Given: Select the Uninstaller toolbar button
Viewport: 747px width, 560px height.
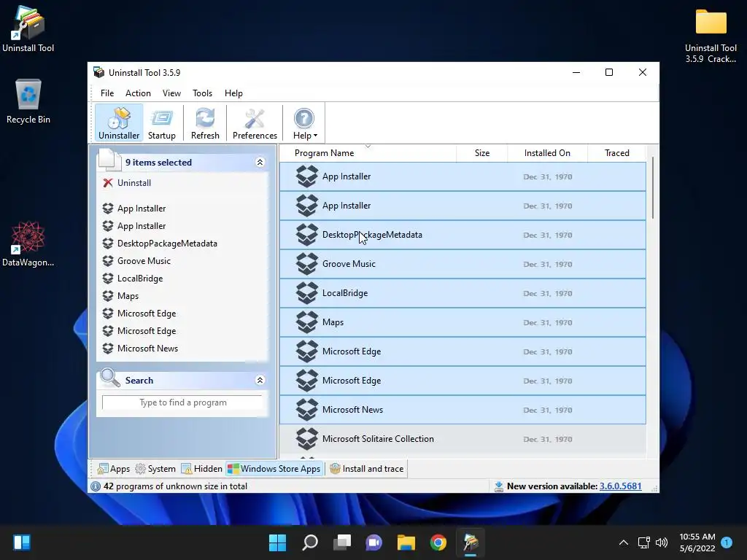Looking at the screenshot, I should 119,123.
